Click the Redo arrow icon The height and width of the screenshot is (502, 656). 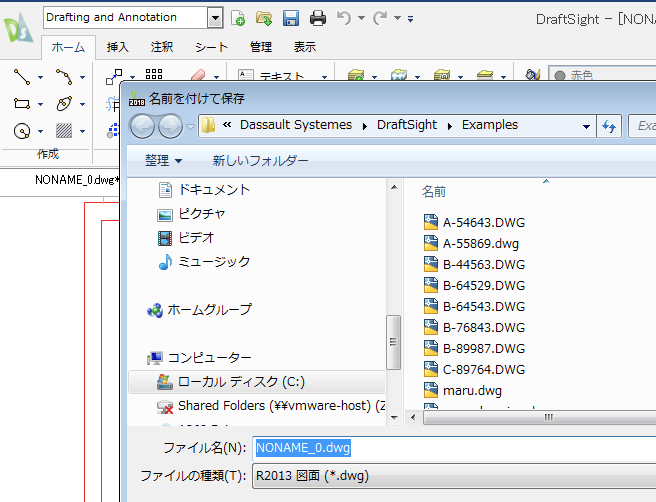coord(380,18)
